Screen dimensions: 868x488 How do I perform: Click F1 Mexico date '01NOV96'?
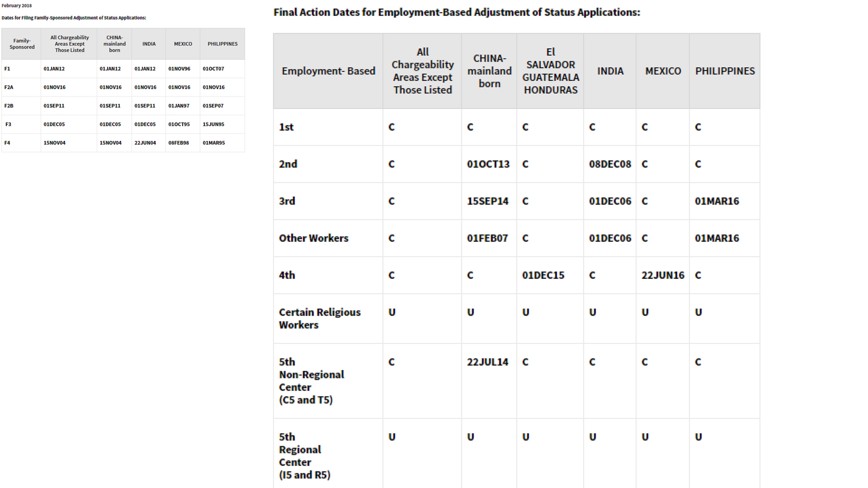pyautogui.click(x=179, y=69)
